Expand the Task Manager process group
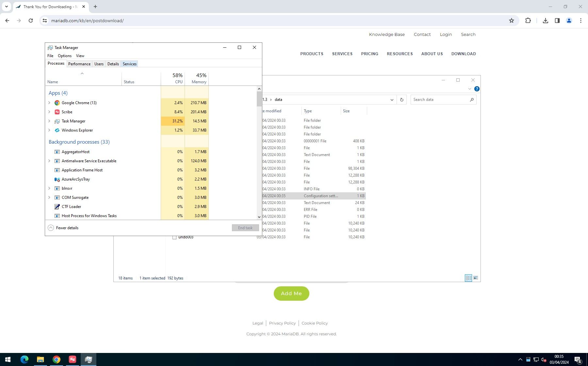588x366 pixels. pyautogui.click(x=49, y=121)
